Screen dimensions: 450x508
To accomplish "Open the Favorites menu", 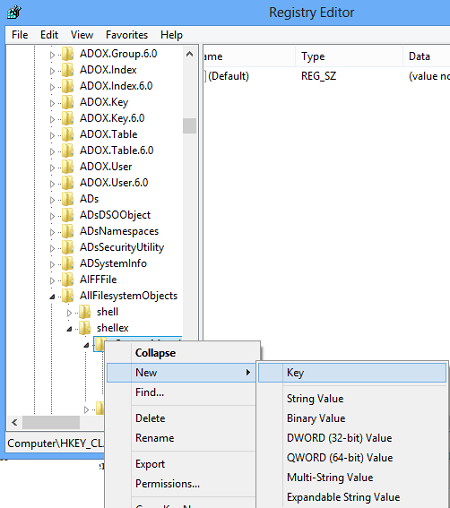I will (x=127, y=35).
